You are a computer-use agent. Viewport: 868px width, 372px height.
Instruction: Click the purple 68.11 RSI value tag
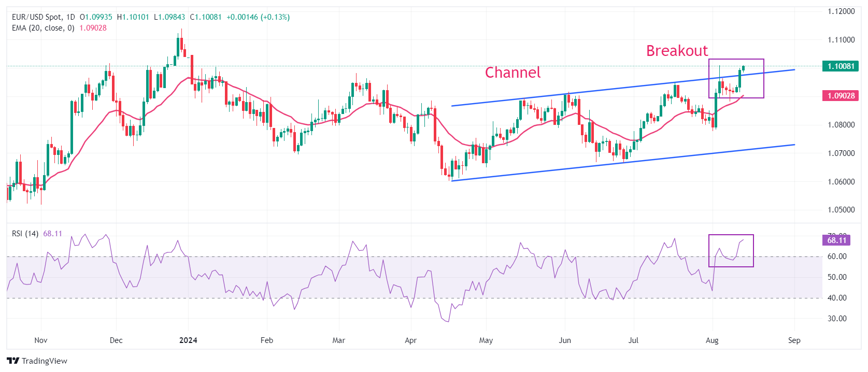(x=836, y=240)
